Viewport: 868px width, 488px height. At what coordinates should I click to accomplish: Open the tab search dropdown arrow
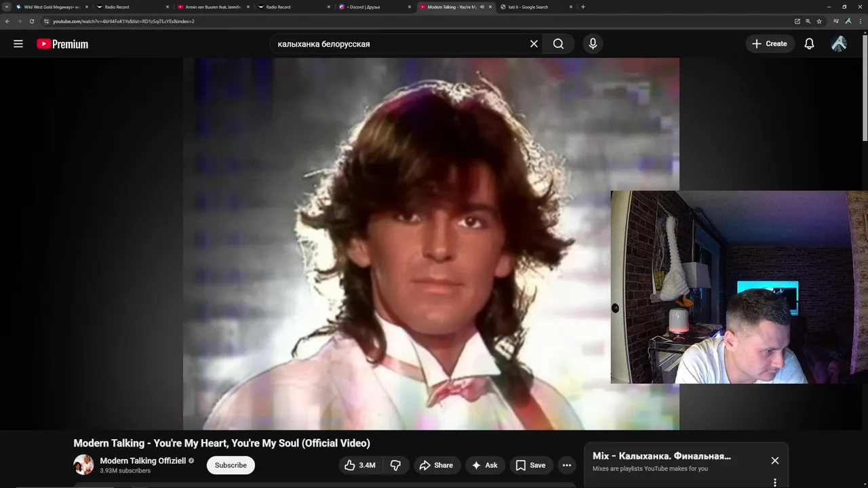(x=7, y=7)
